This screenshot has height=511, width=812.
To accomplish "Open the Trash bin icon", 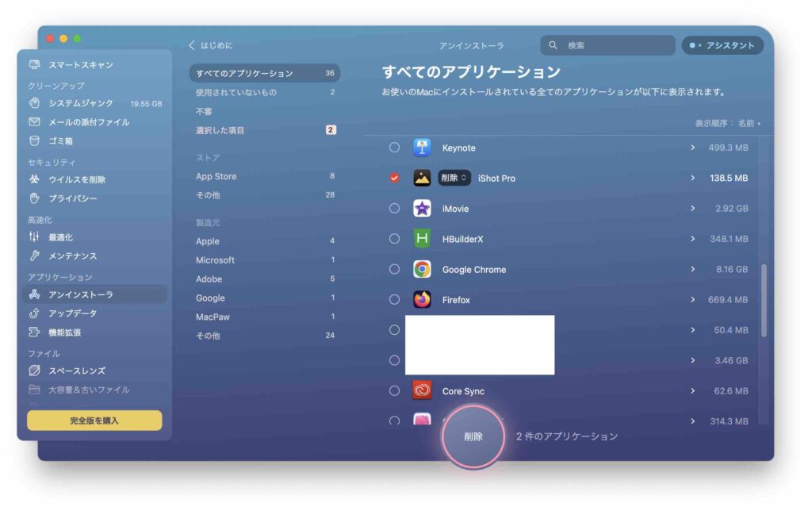I will pyautogui.click(x=34, y=141).
